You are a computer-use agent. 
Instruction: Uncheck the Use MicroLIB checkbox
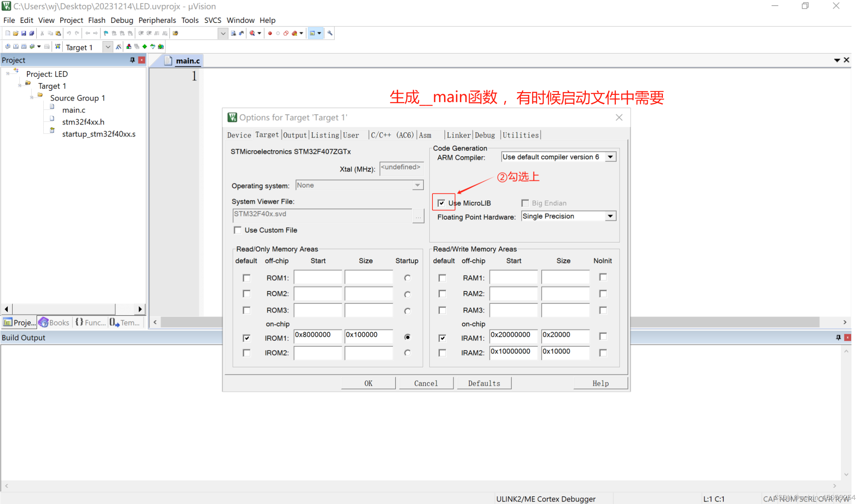point(441,203)
